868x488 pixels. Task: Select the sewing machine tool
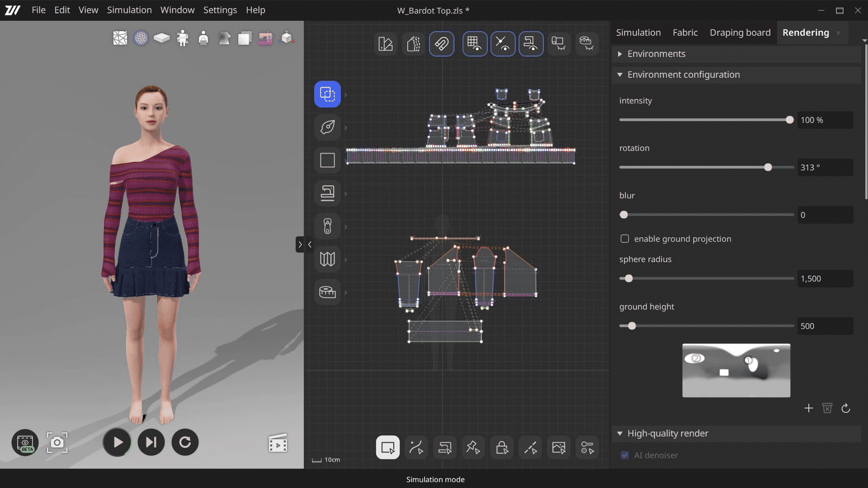[x=327, y=193]
